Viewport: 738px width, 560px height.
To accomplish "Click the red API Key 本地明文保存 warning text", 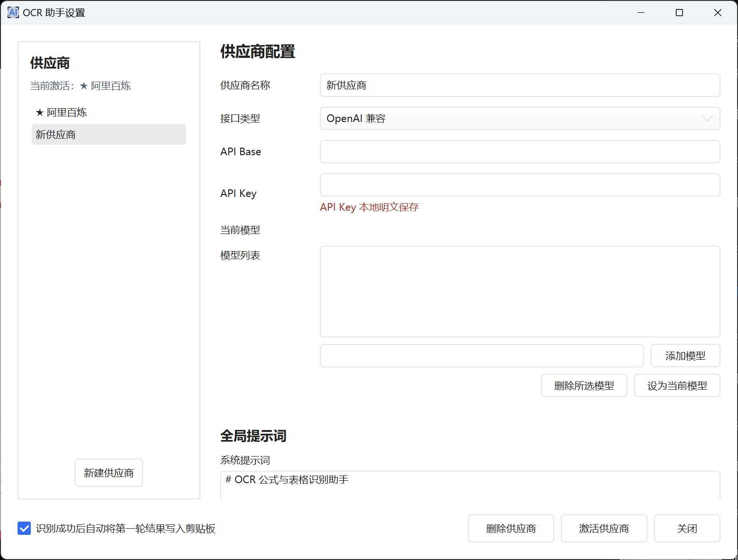I will [x=369, y=207].
